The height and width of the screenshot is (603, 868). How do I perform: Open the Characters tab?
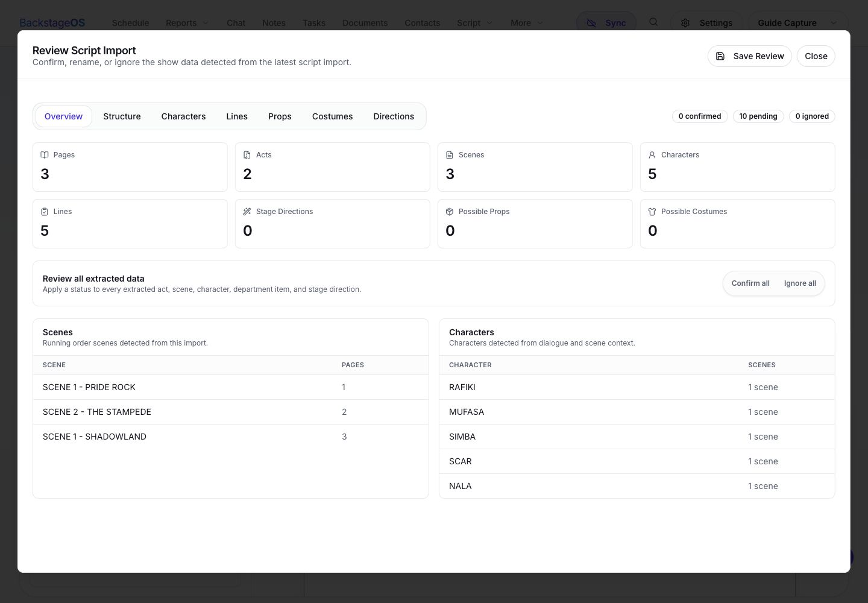tap(183, 116)
